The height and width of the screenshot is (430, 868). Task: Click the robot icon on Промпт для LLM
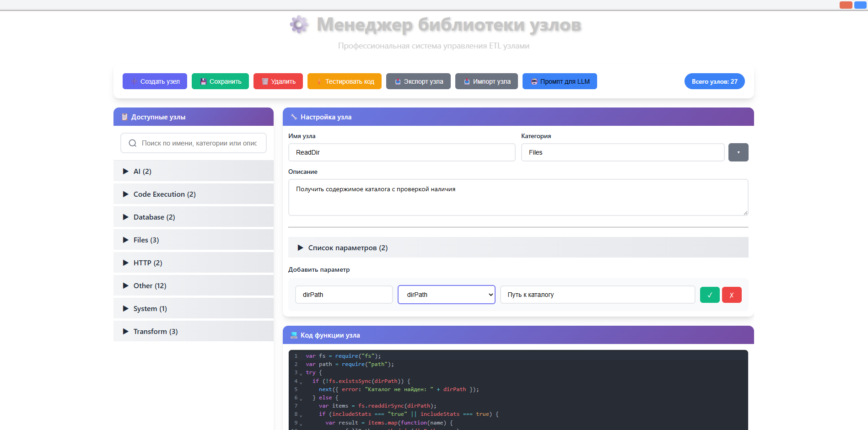click(534, 81)
